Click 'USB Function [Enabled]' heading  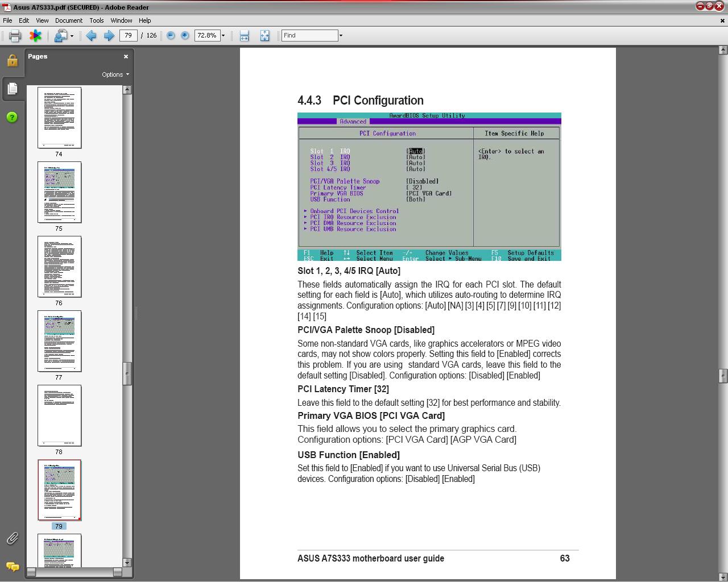coord(349,455)
